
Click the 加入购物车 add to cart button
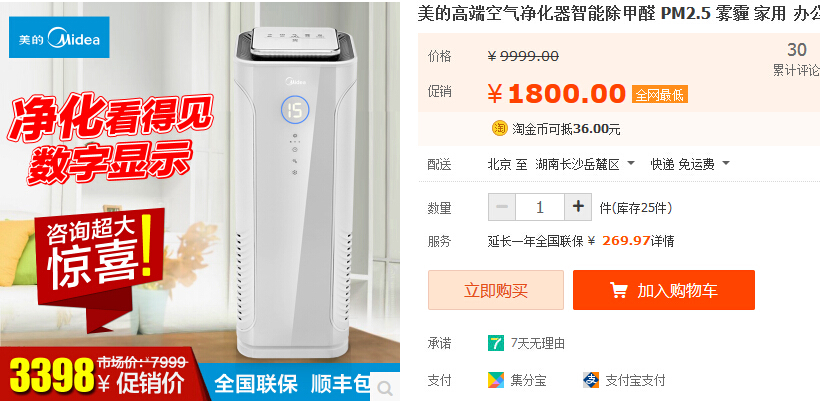(664, 290)
